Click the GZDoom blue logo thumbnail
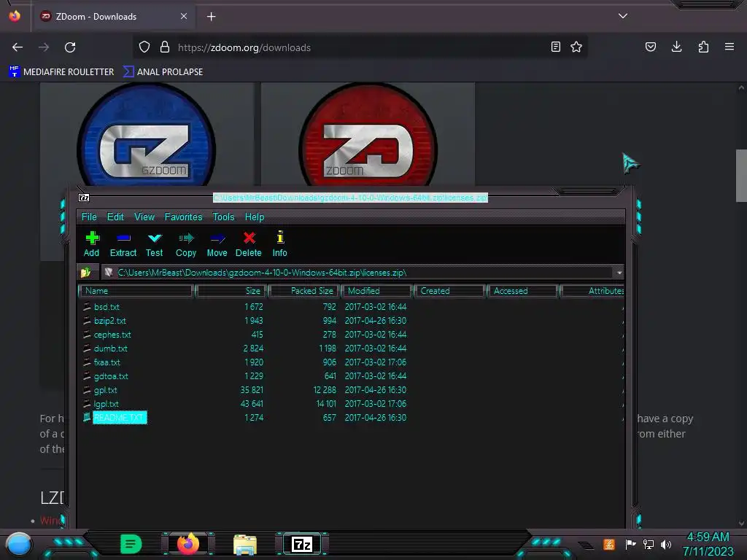747x560 pixels. pos(147,136)
